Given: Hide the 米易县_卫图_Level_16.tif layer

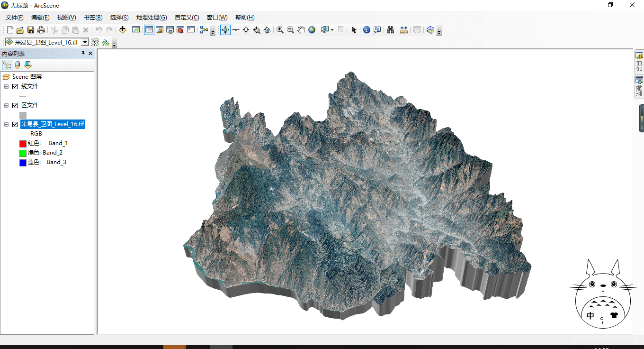Looking at the screenshot, I should click(x=15, y=124).
